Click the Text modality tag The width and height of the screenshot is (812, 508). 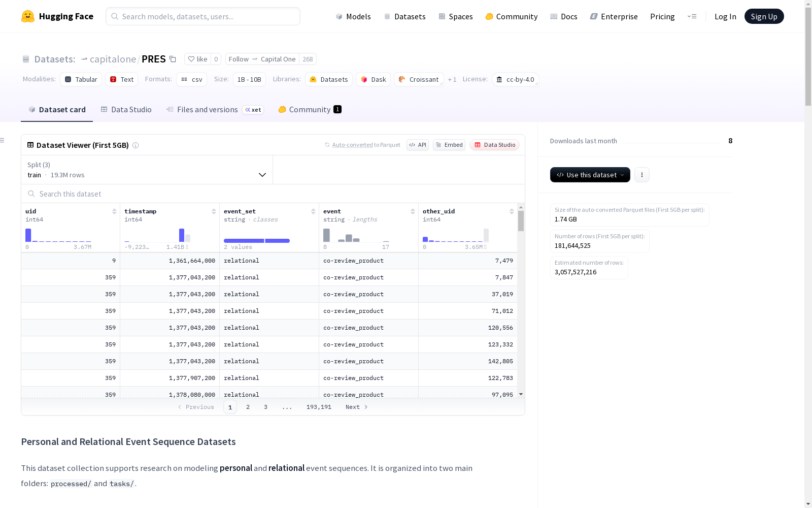point(122,79)
